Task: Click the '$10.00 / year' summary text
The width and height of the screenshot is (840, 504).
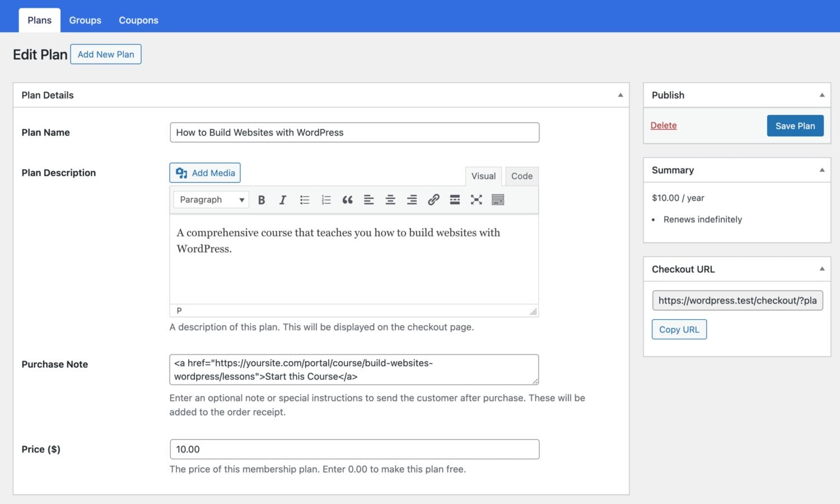Action: [678, 198]
